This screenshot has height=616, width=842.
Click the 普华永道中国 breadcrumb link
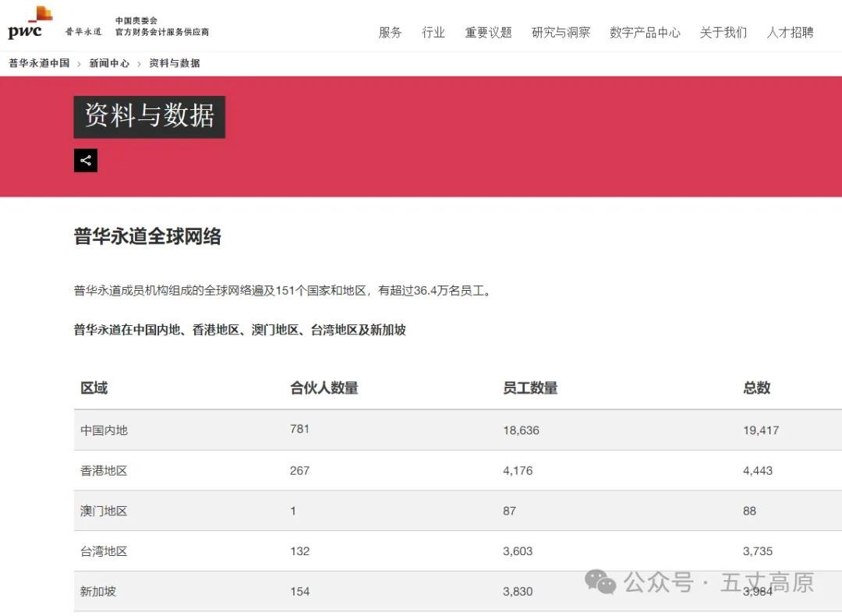click(39, 63)
